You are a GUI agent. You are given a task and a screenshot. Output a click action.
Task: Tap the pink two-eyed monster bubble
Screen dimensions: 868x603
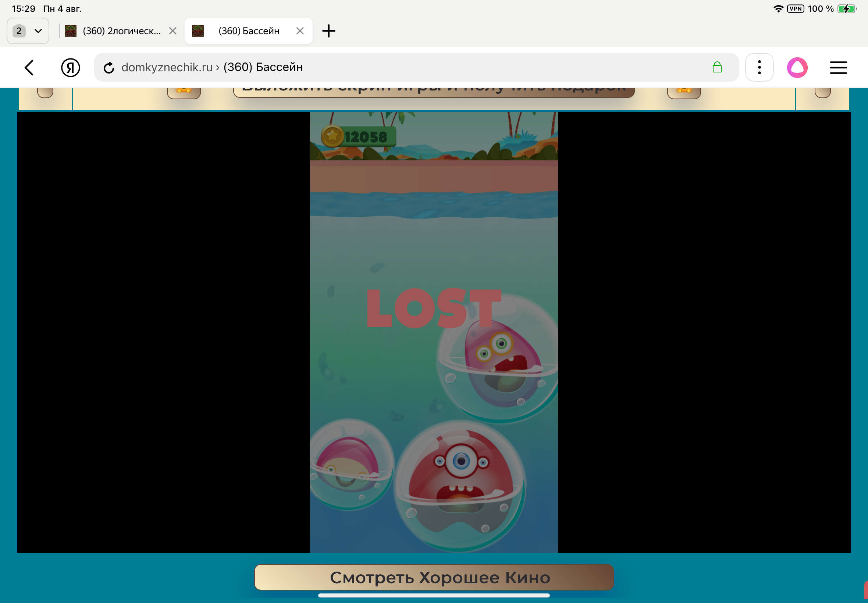498,359
